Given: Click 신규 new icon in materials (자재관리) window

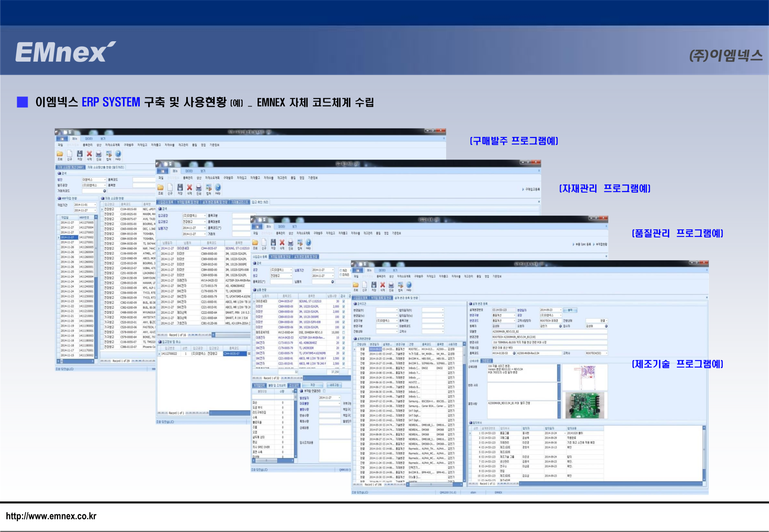Looking at the screenshot, I should click(x=170, y=187).
